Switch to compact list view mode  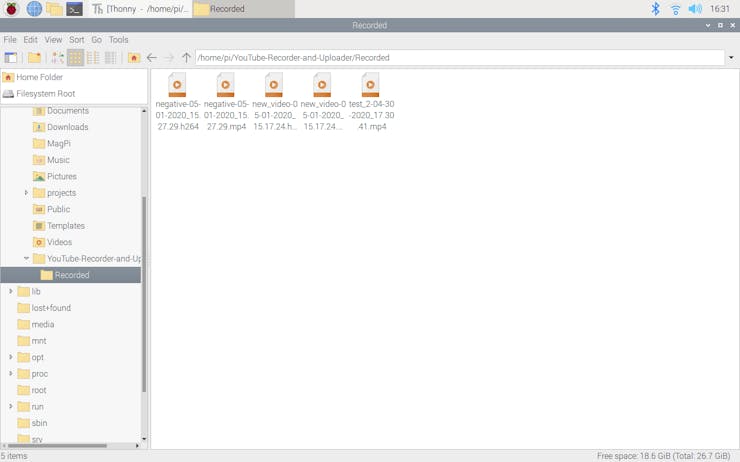click(x=93, y=58)
